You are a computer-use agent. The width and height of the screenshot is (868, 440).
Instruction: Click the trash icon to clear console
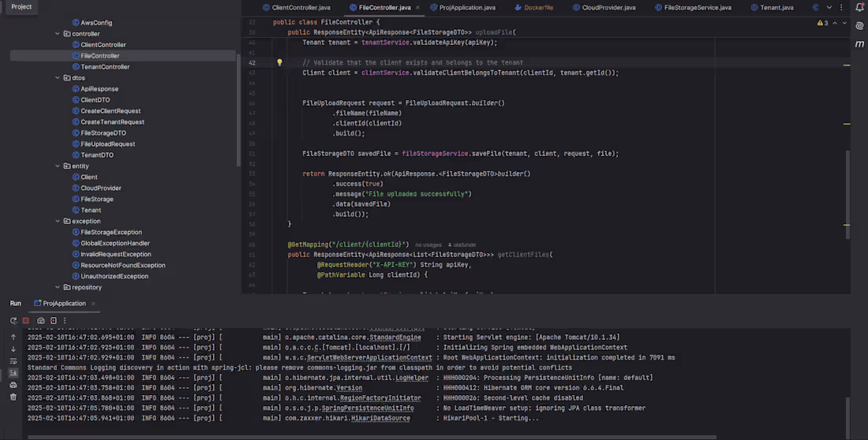coord(13,397)
